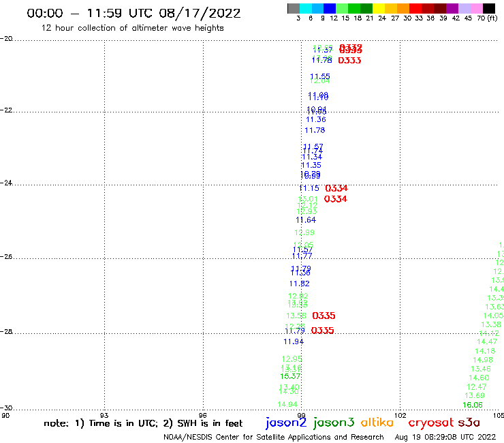Click the wave height value 11.36
Screen dimensions: 504x443
316,120
